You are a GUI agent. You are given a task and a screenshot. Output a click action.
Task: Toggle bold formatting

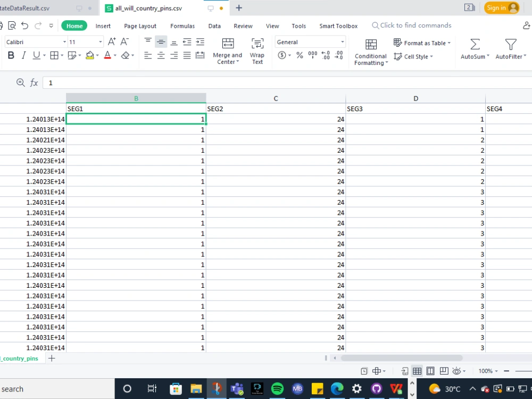tap(11, 55)
